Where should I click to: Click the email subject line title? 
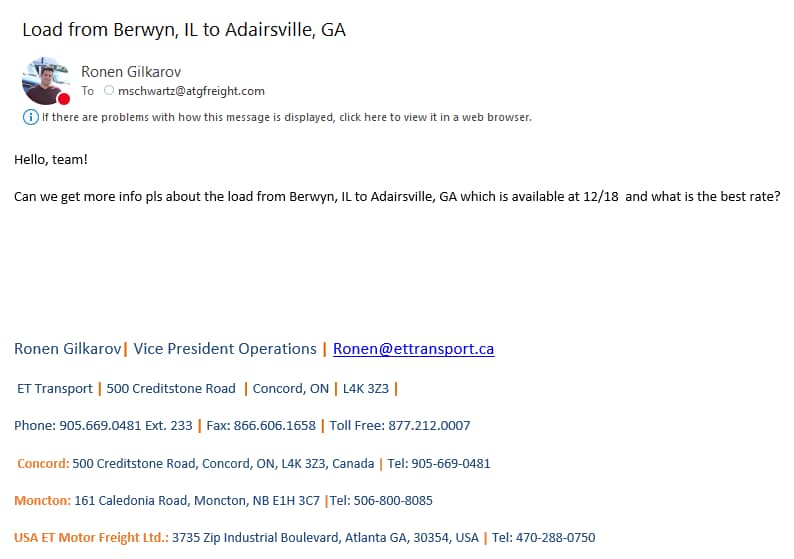(184, 29)
